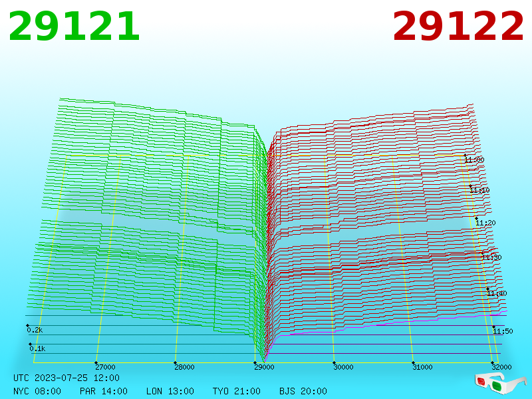Click the red ask price 29122

[x=458, y=27]
